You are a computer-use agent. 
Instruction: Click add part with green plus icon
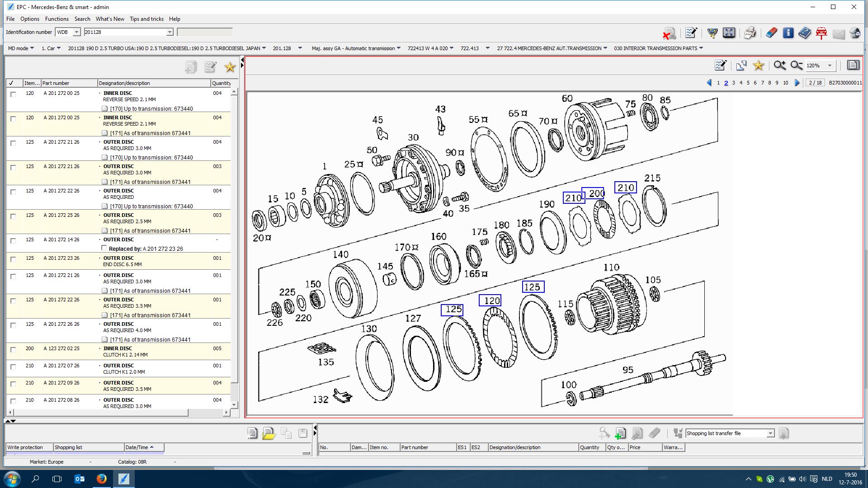click(620, 433)
